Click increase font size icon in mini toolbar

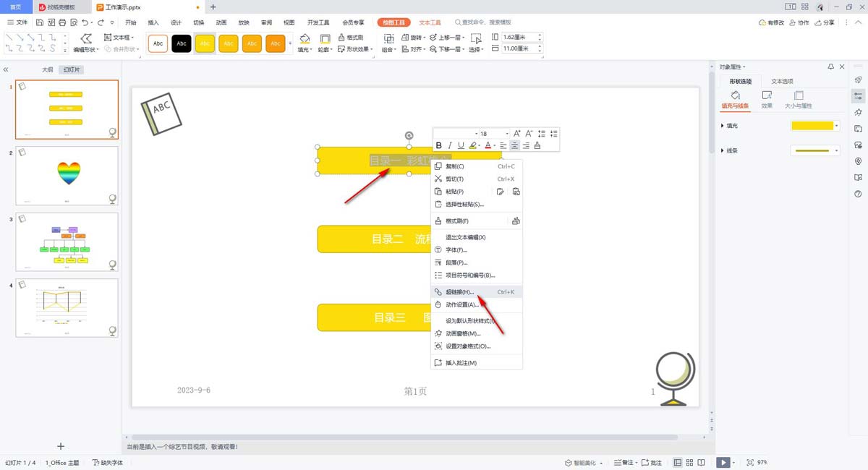coord(518,134)
